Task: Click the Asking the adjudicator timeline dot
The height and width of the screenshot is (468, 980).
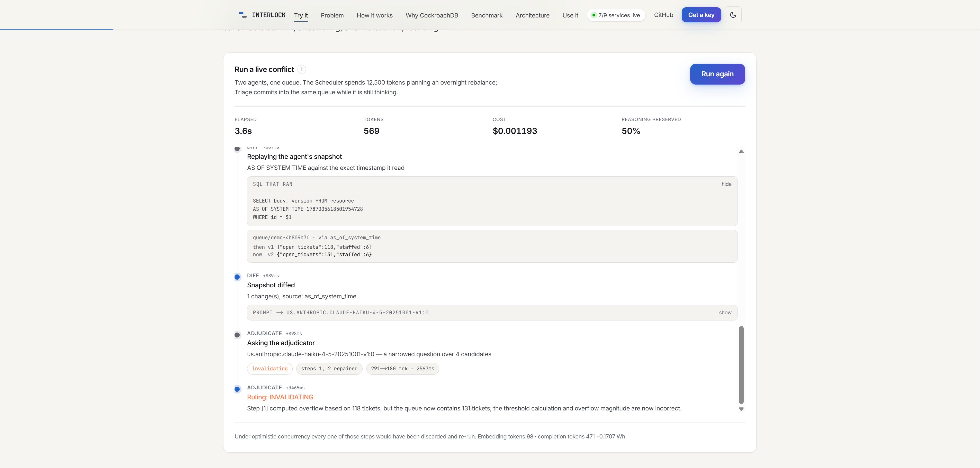Action: coord(237,335)
